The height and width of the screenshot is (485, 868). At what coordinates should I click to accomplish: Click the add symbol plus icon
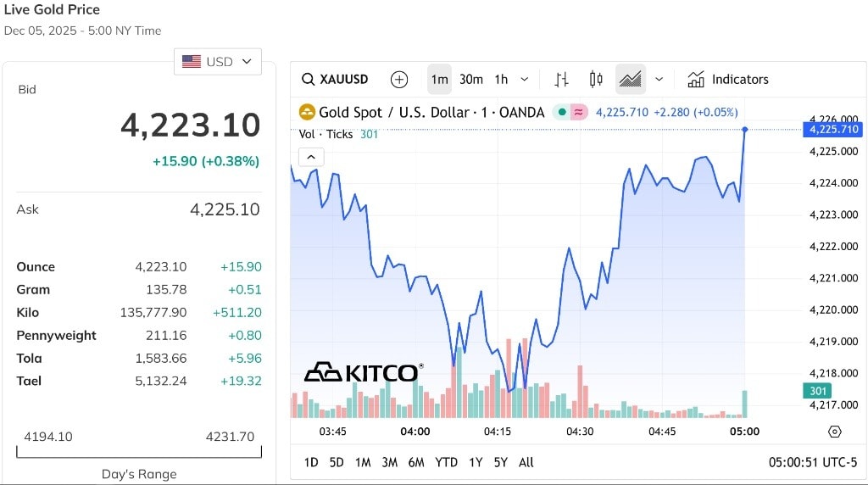[x=398, y=80]
